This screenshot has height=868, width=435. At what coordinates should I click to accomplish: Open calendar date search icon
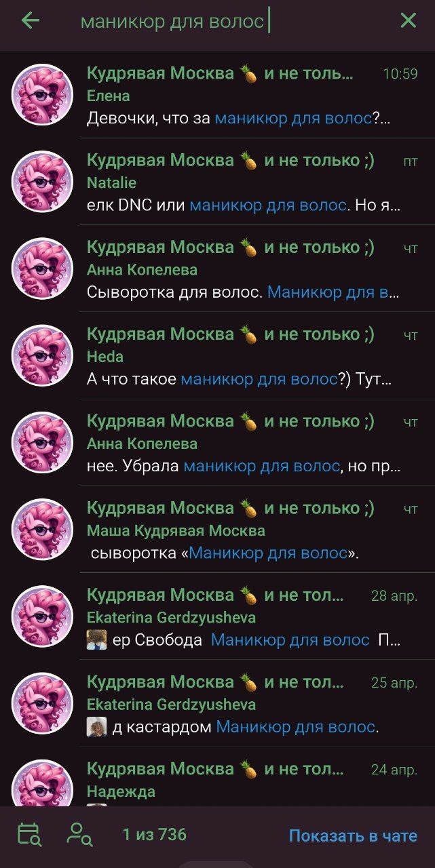[x=29, y=835]
